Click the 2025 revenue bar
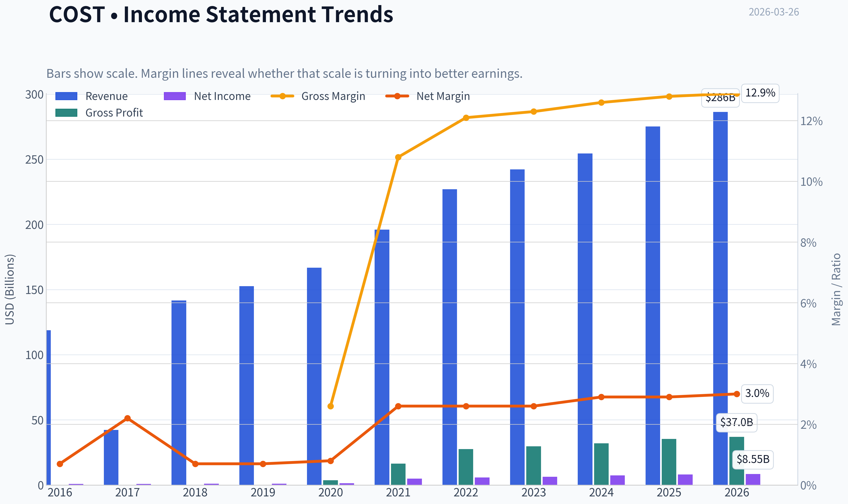 pos(653,306)
